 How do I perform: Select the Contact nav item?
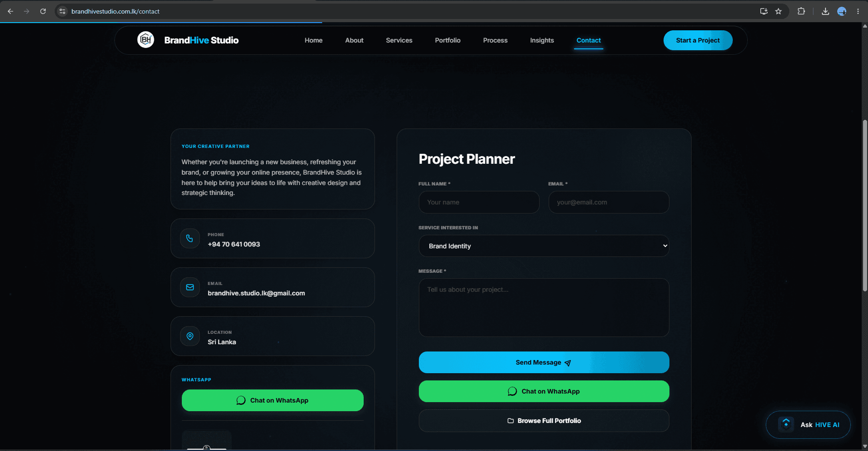(x=588, y=40)
